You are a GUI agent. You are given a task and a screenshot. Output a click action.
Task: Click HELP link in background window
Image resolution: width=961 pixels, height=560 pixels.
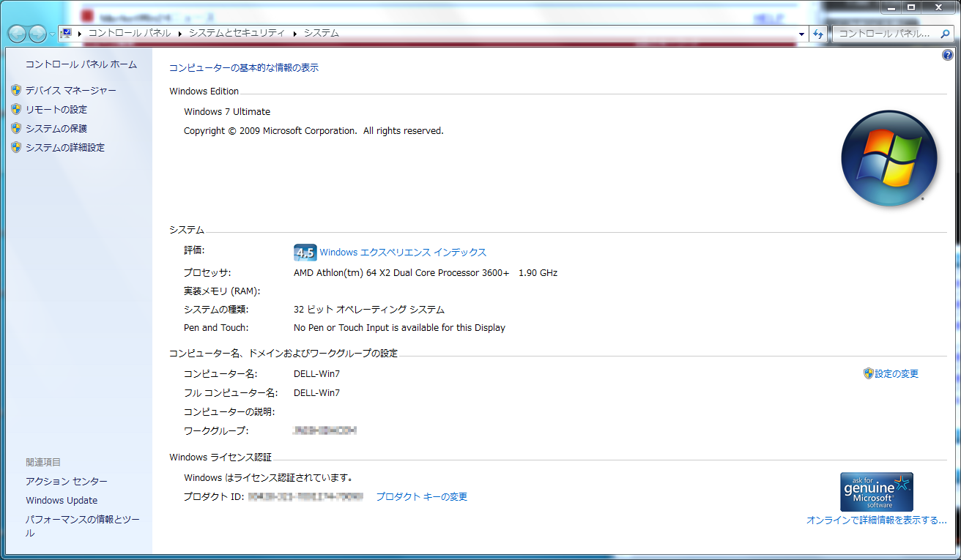click(769, 18)
